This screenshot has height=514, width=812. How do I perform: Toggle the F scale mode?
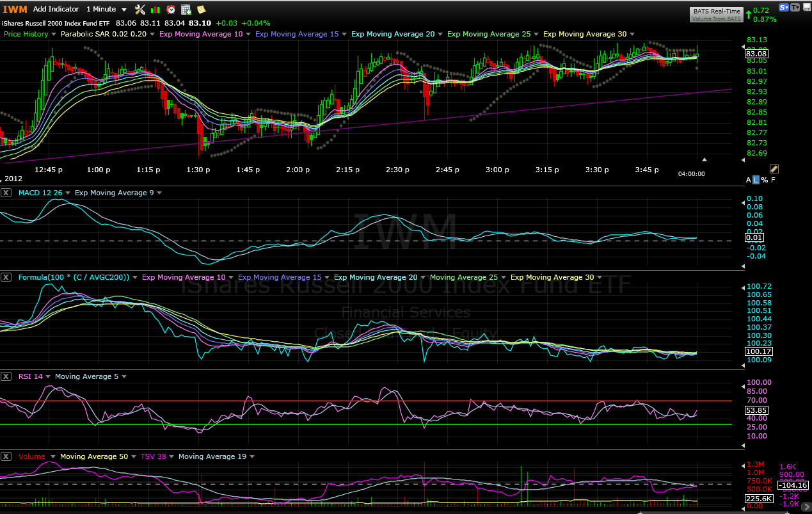[x=773, y=180]
